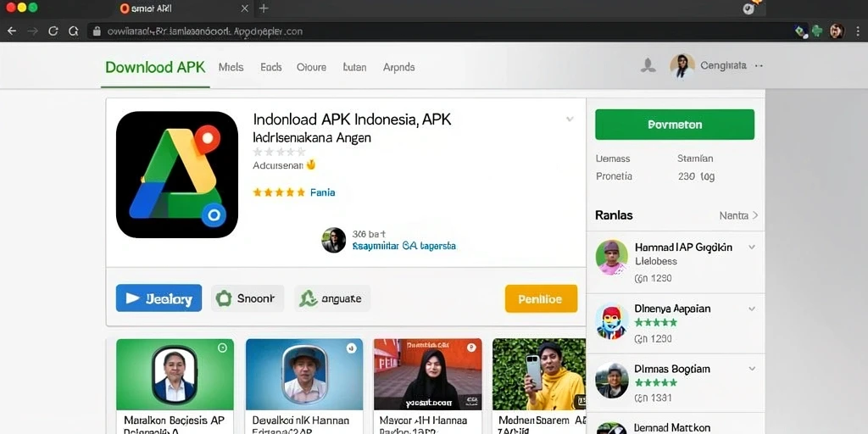This screenshot has width=868, height=434.
Task: Open the Nenta link with arrow
Action: tap(738, 215)
